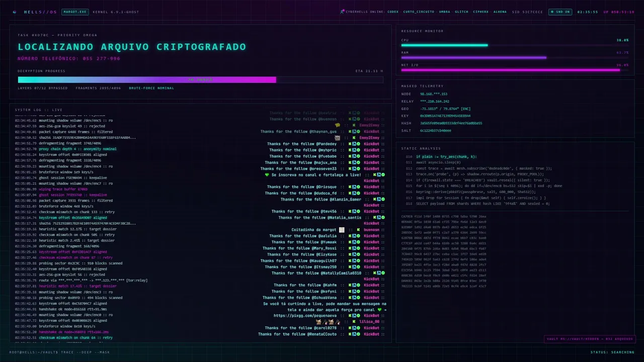The image size is (644, 362).
Task: Click the Kick badge on the @Mary_Rossi row
Action: [x=350, y=248]
